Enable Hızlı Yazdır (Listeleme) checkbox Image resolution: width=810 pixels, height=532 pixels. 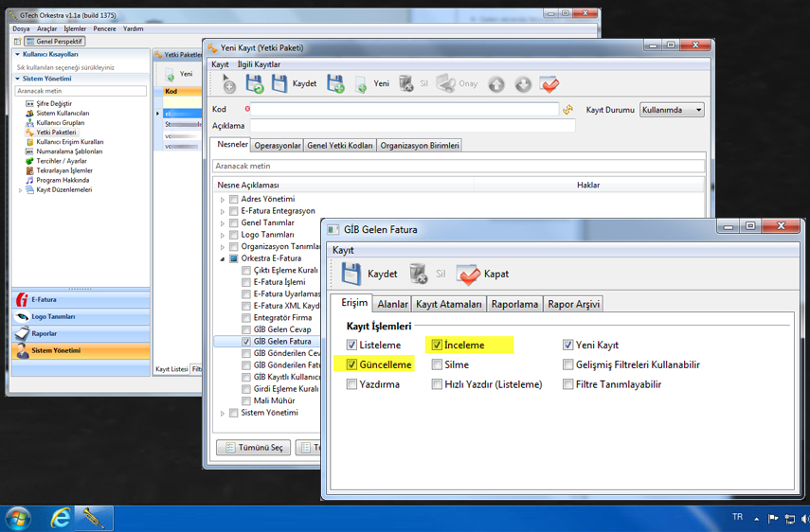[x=437, y=384]
